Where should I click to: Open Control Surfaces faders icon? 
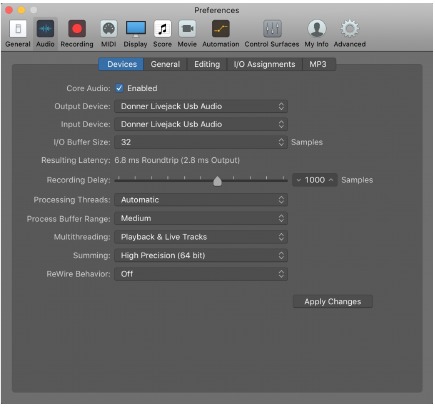click(272, 29)
